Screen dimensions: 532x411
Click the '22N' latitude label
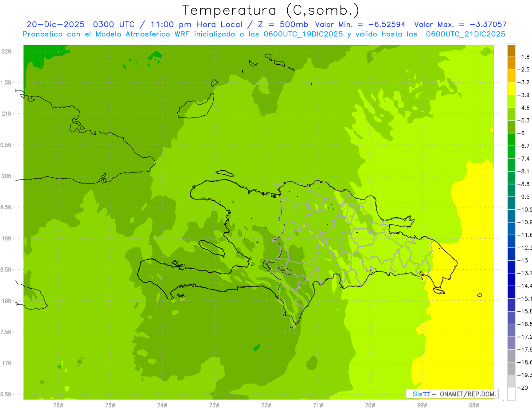point(7,51)
